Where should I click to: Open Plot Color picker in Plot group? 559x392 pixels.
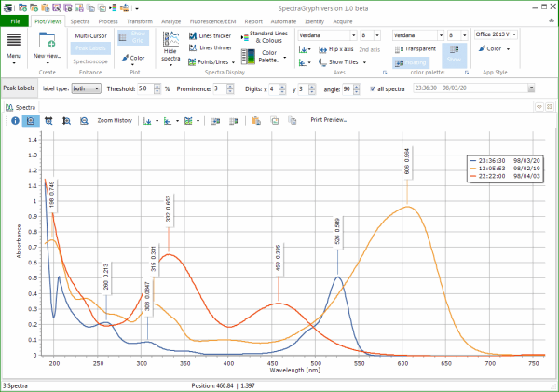pyautogui.click(x=133, y=60)
